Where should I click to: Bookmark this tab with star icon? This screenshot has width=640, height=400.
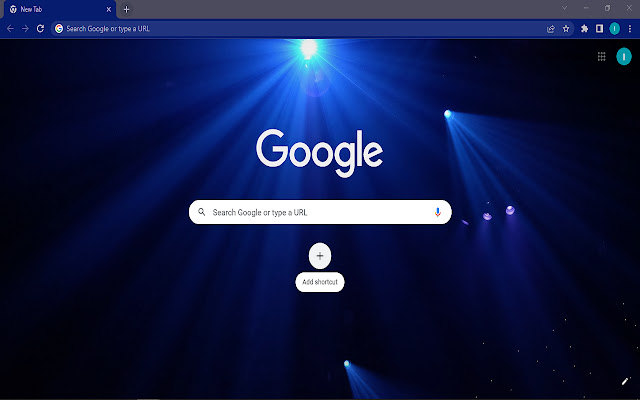pos(566,29)
